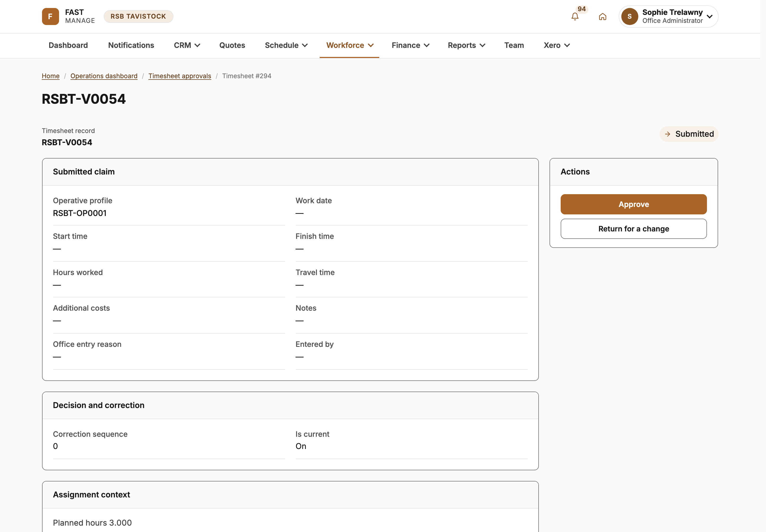Click the Correction sequence label

point(90,434)
